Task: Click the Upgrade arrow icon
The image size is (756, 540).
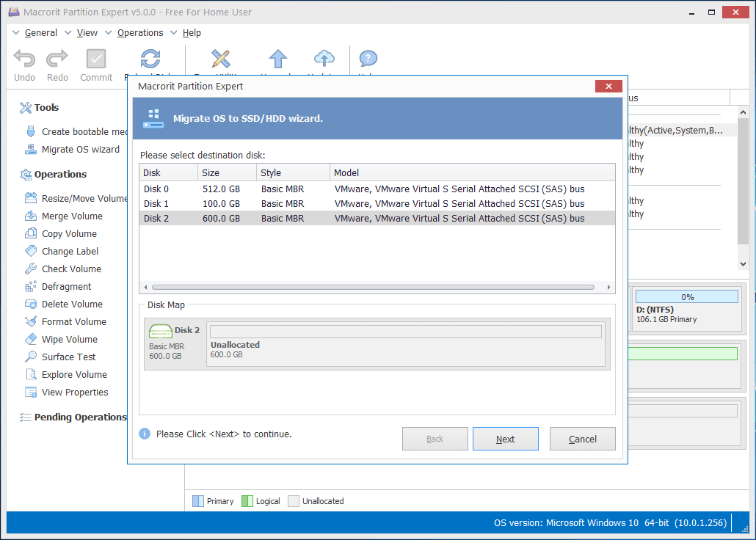Action: coord(277,59)
